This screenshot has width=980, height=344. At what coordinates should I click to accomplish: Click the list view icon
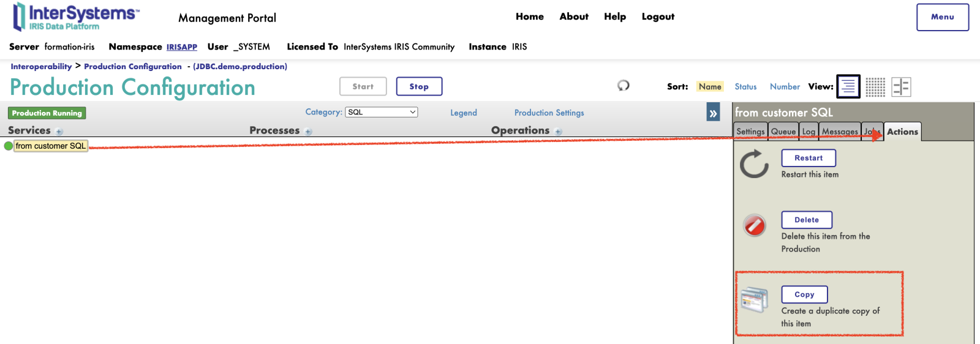point(848,87)
